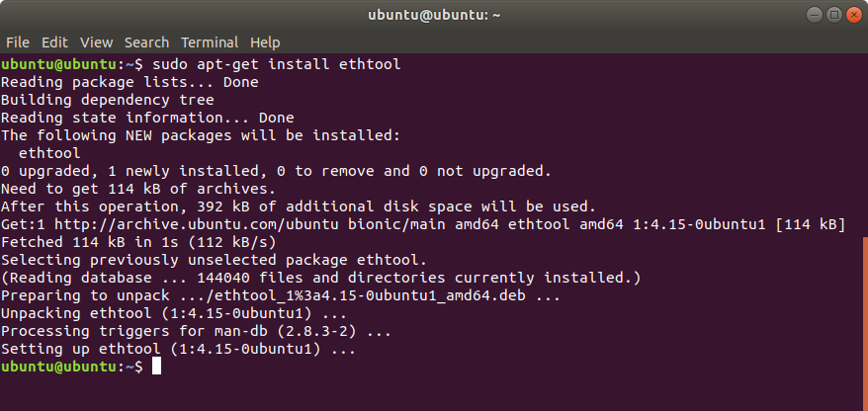Click the 'Setting up ethtool' output line
Screen dimensions: 868x411
(178, 349)
